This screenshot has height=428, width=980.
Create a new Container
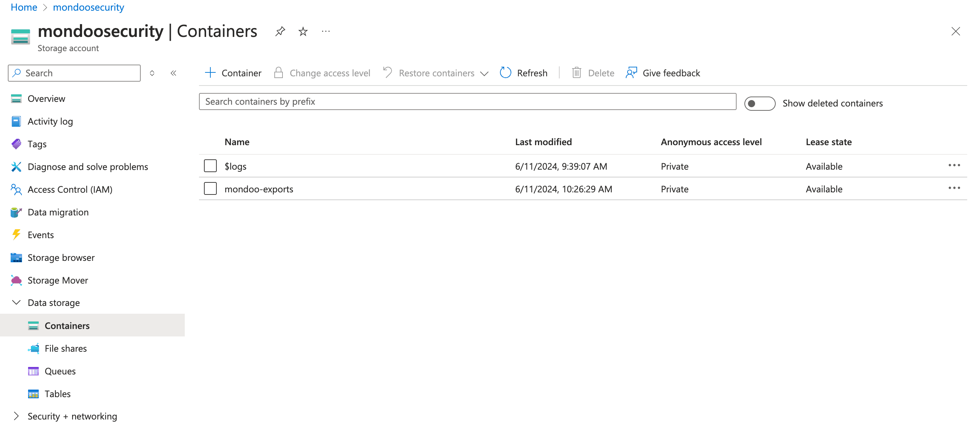(233, 73)
